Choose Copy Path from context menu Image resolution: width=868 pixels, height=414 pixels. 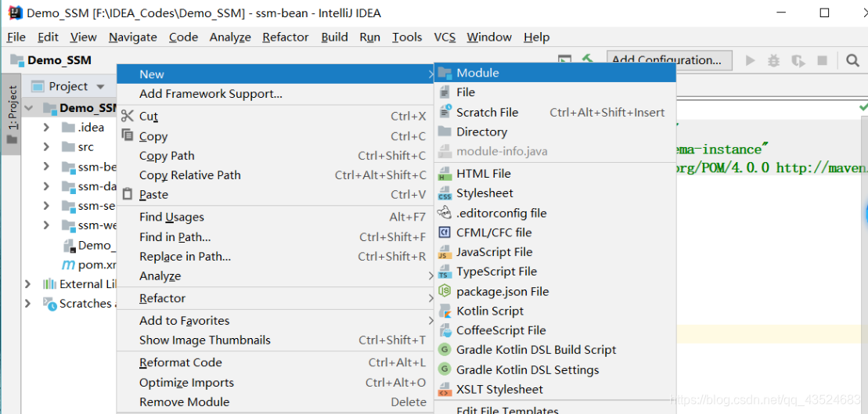(276, 156)
